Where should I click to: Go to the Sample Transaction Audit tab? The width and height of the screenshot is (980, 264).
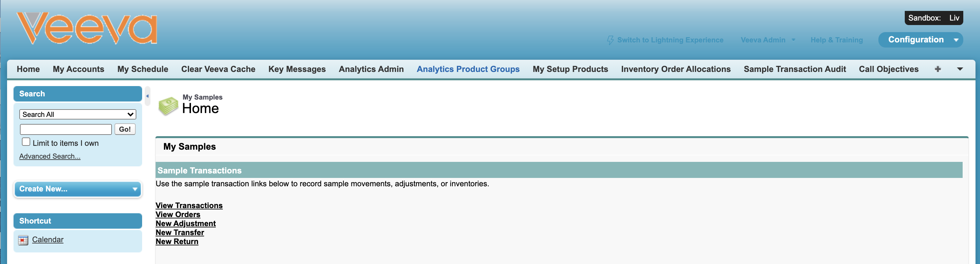(794, 69)
